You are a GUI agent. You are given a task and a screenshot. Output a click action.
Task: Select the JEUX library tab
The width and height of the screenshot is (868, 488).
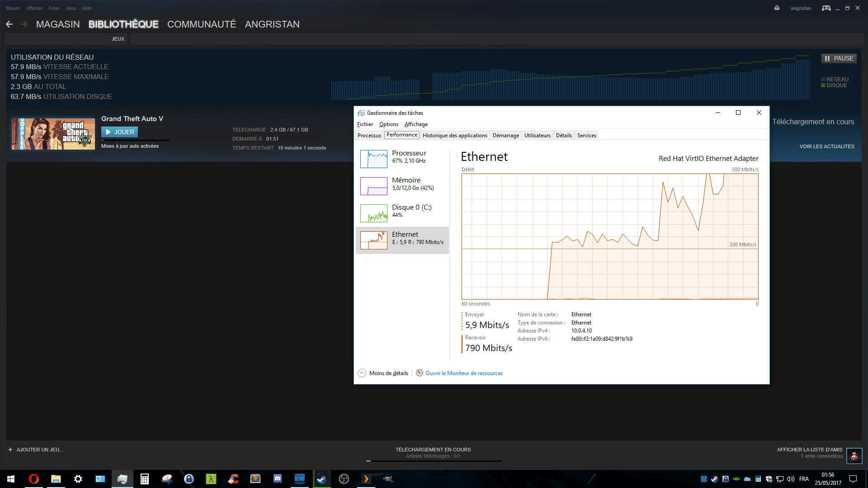coord(118,39)
